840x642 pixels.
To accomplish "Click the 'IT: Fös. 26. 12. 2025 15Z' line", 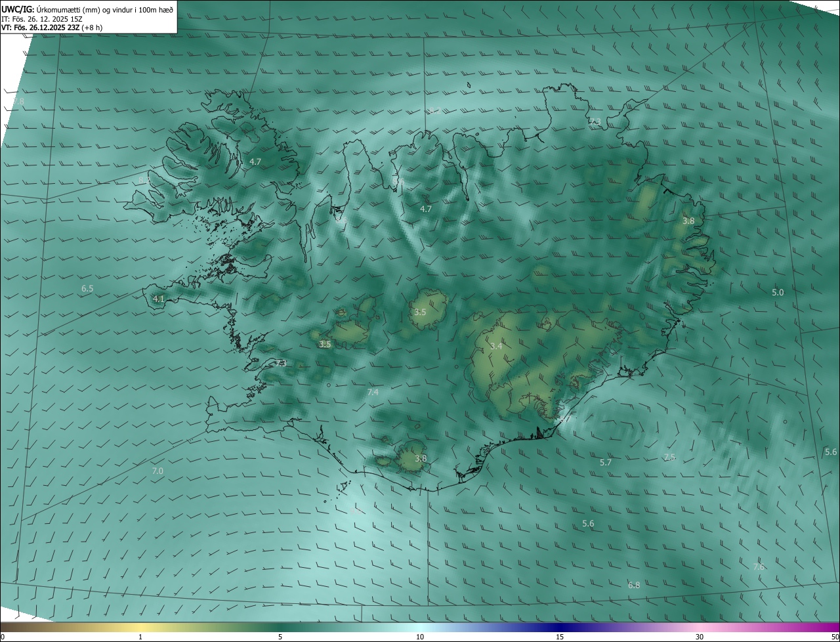I will tap(41, 18).
